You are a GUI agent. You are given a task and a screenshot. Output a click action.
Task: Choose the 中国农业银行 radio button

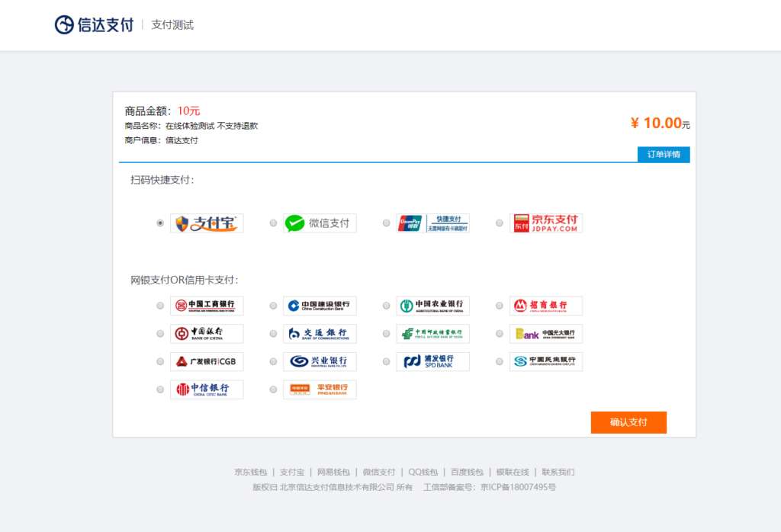[x=386, y=306]
